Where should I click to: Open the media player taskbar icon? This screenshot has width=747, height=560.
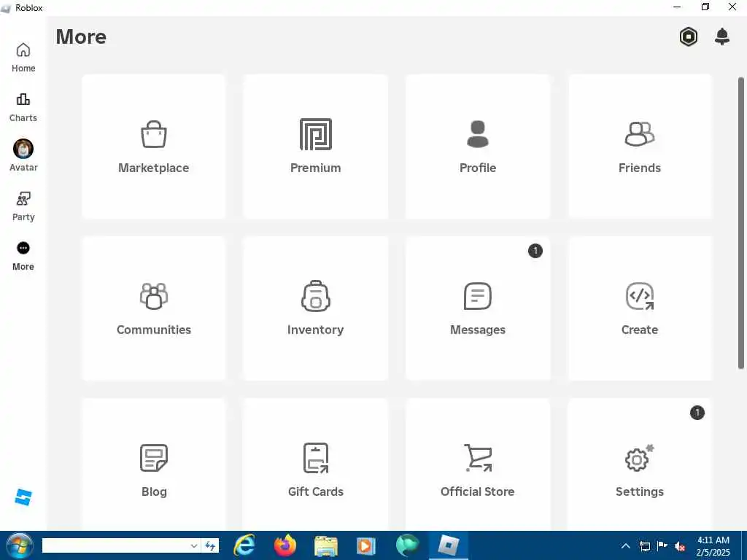(x=366, y=545)
